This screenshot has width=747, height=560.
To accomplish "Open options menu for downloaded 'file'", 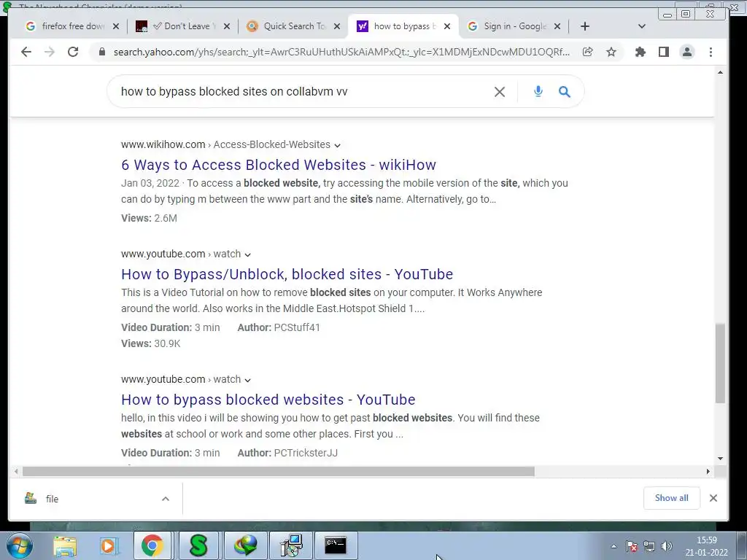I will pos(166,499).
